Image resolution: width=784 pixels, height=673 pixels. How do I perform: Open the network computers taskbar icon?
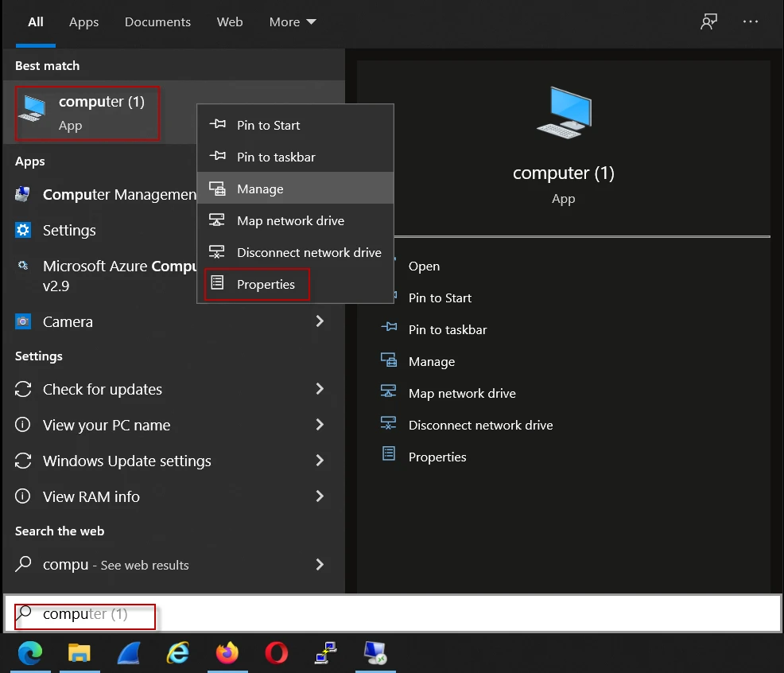pos(325,653)
